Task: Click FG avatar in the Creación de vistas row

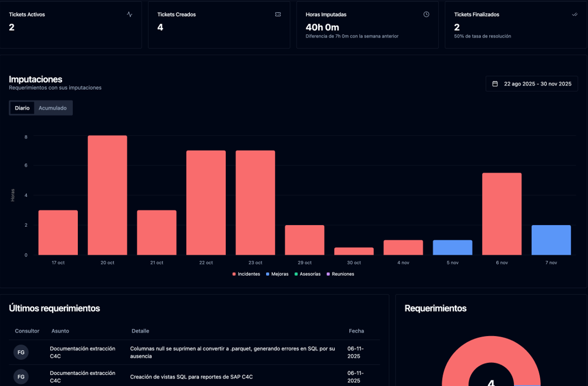Action: pos(21,377)
